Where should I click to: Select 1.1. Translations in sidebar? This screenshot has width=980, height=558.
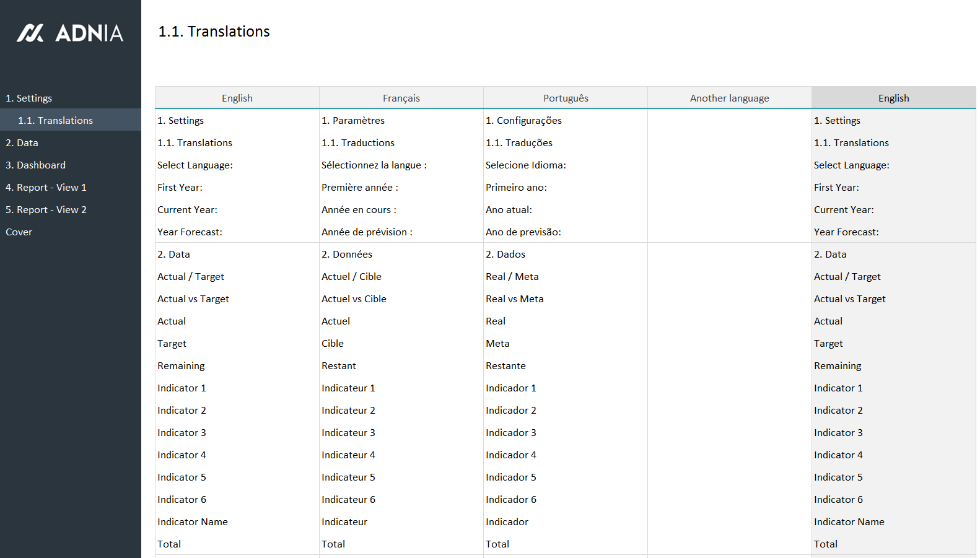click(x=56, y=121)
